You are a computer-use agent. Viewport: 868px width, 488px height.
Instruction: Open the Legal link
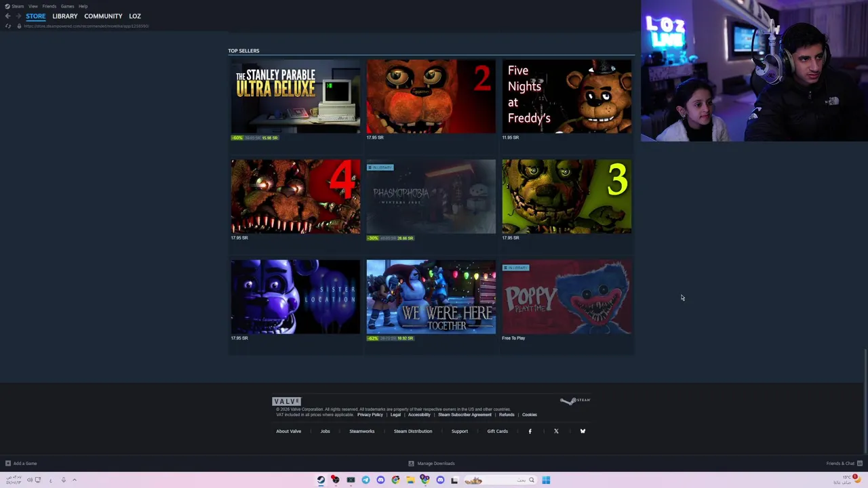395,415
